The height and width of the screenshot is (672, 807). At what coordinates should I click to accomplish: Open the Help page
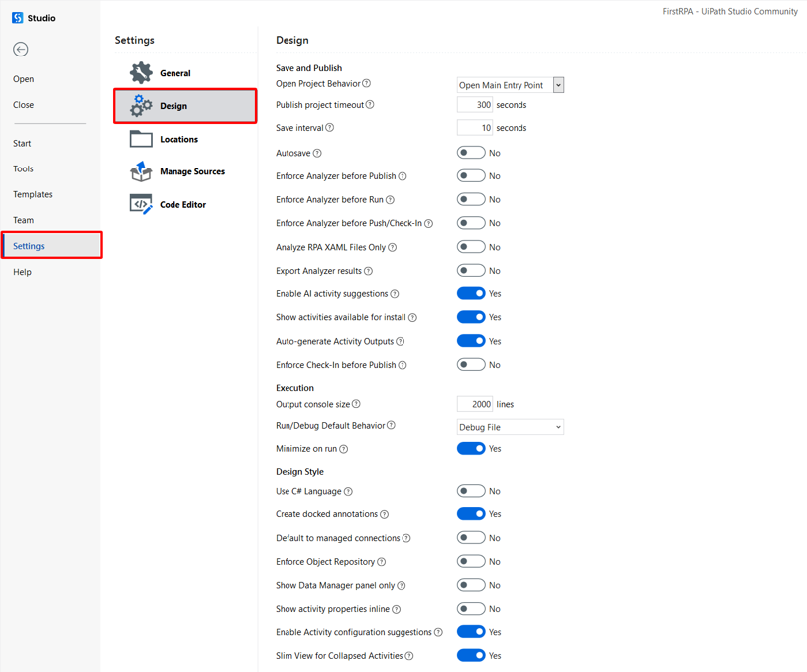pyautogui.click(x=22, y=272)
